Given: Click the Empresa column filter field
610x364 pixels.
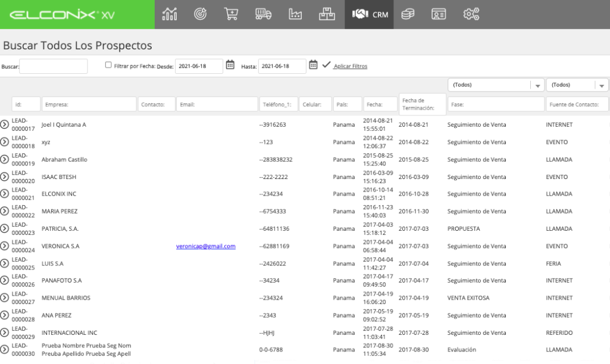Looking at the screenshot, I should 89,104.
